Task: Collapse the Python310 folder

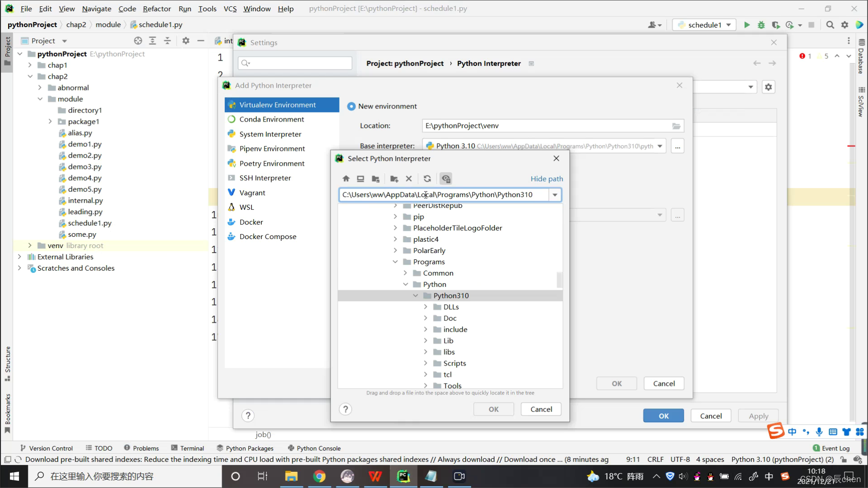Action: pyautogui.click(x=415, y=296)
